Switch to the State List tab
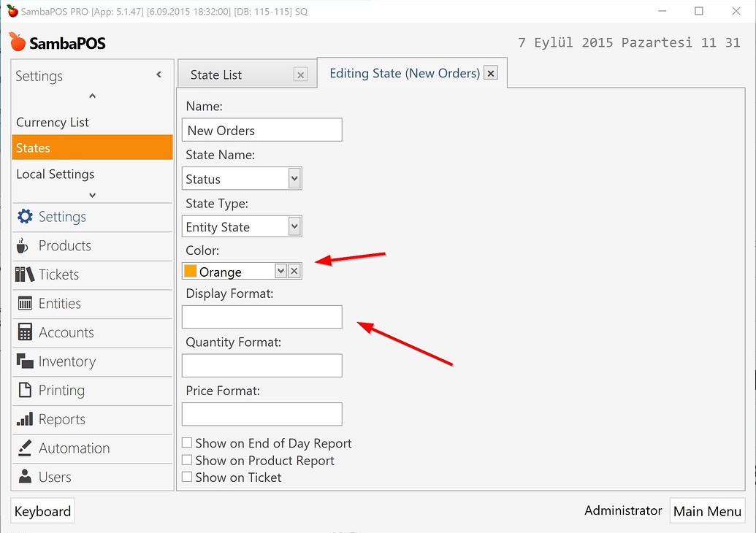This screenshot has width=756, height=533. (215, 74)
